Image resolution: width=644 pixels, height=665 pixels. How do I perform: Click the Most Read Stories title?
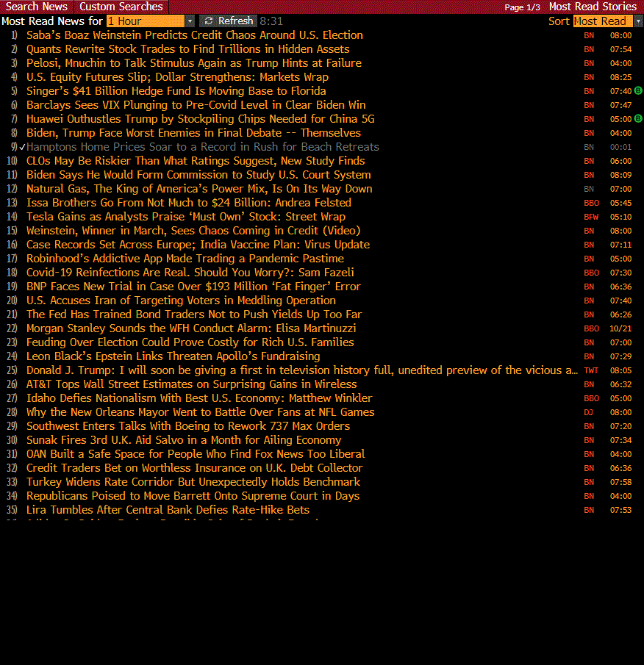tap(593, 7)
